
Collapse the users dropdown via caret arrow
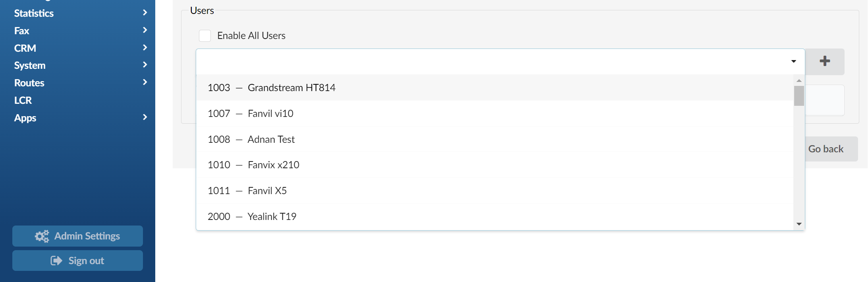(793, 61)
